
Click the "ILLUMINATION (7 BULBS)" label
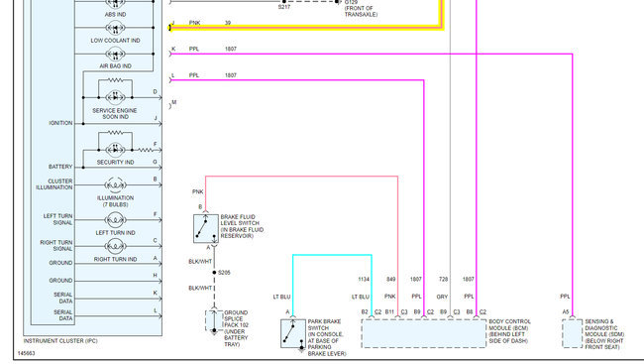tap(115, 201)
